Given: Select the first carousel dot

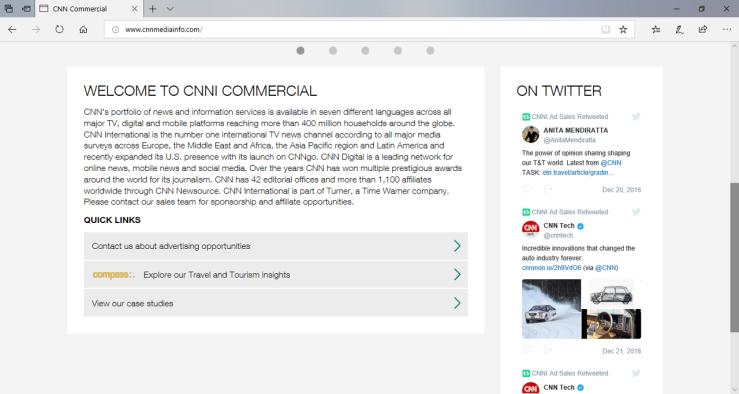Looking at the screenshot, I should [x=300, y=50].
